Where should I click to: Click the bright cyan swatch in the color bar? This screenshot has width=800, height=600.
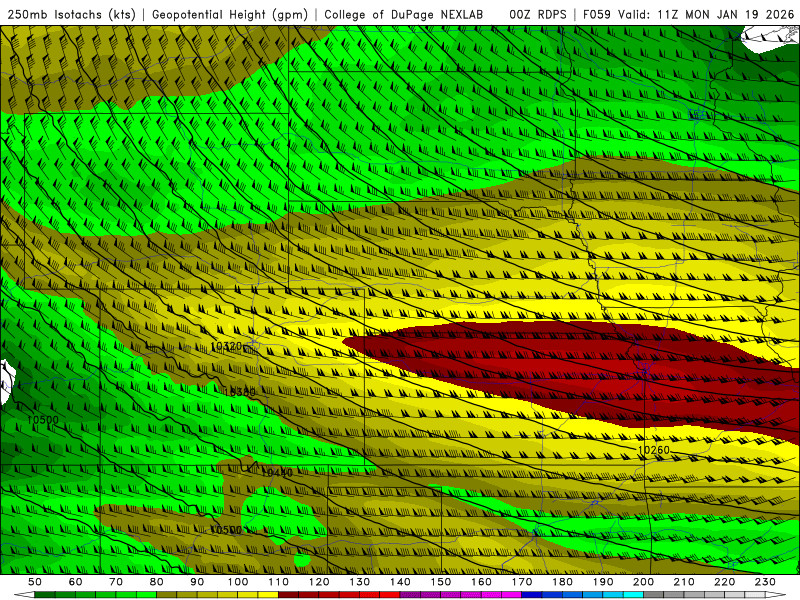633,595
